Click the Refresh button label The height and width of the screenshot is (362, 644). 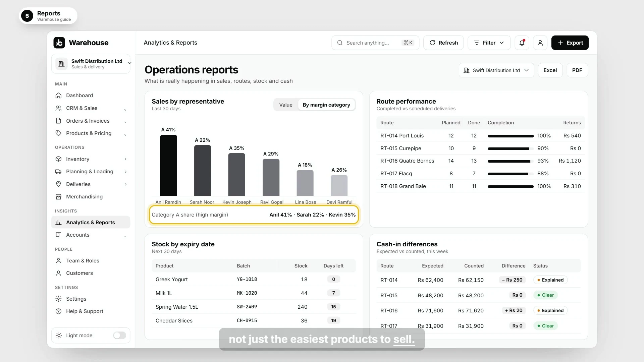[448, 43]
